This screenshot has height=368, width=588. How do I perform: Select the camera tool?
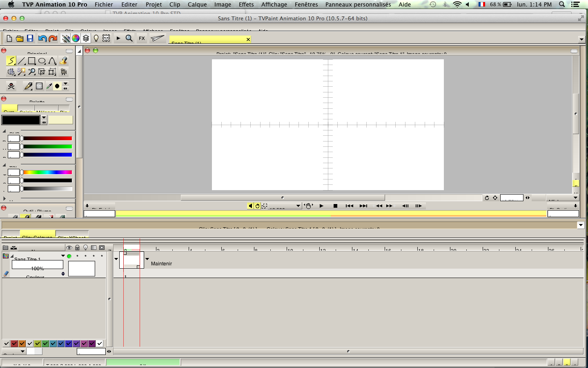pyautogui.click(x=63, y=72)
